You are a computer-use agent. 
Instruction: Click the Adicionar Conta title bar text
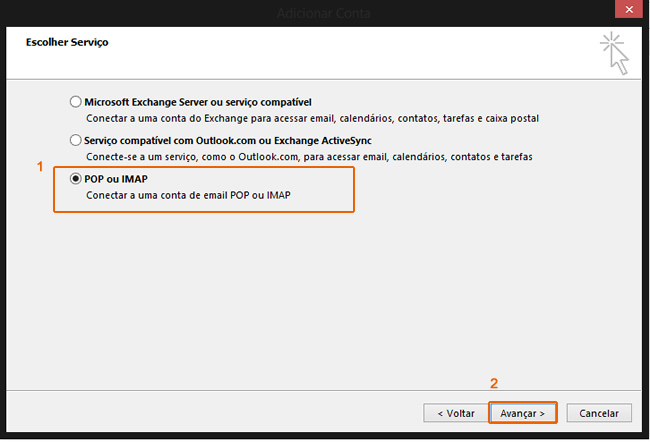coord(324,13)
